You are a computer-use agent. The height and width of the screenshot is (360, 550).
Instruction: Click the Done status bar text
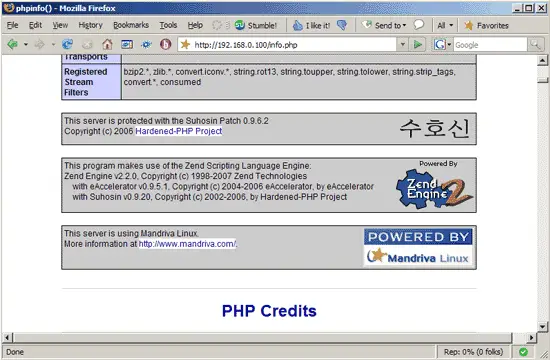[x=15, y=352]
